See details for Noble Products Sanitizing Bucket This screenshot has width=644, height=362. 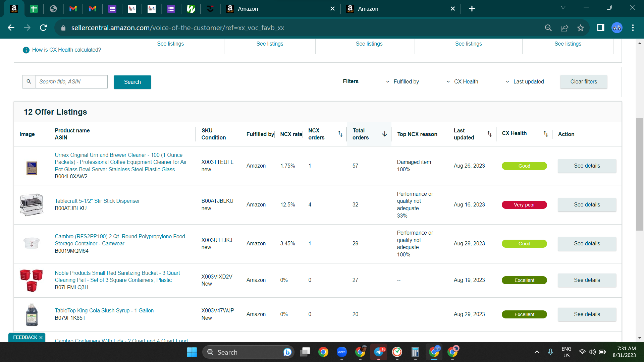pyautogui.click(x=587, y=280)
